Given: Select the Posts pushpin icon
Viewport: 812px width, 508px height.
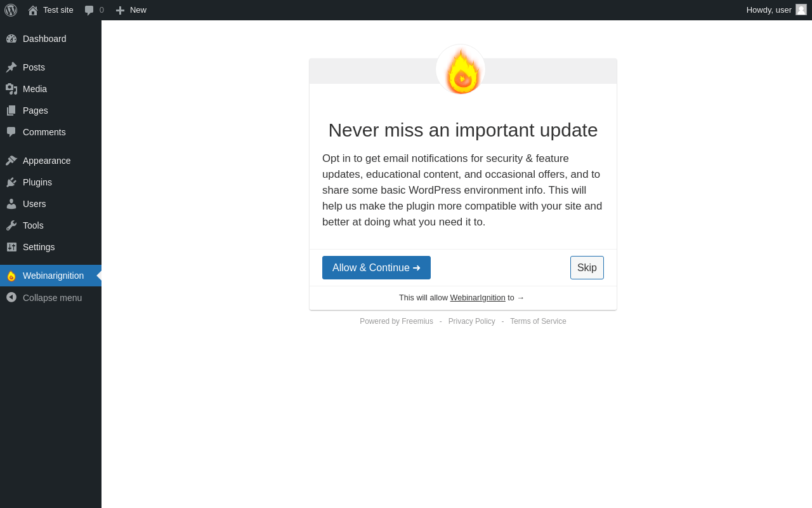Looking at the screenshot, I should coord(11,67).
